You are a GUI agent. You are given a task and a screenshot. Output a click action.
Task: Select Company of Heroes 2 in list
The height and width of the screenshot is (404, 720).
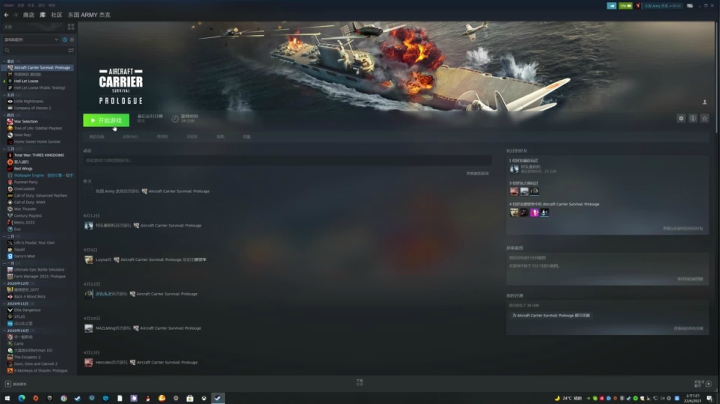click(32, 108)
